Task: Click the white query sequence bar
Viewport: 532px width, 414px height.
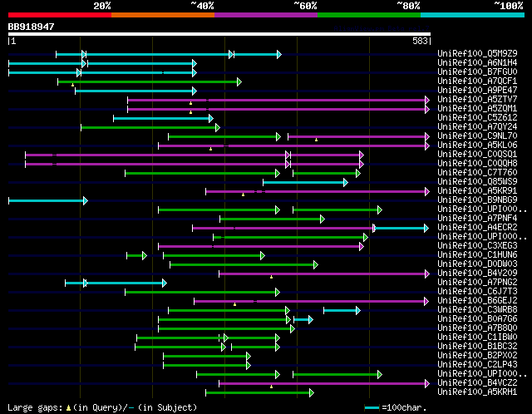Action: point(219,34)
